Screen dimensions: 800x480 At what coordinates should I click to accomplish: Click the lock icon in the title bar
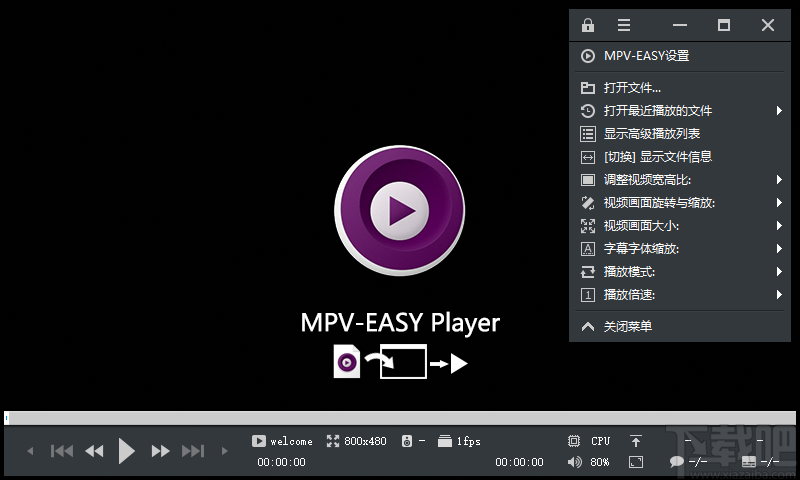(588, 25)
